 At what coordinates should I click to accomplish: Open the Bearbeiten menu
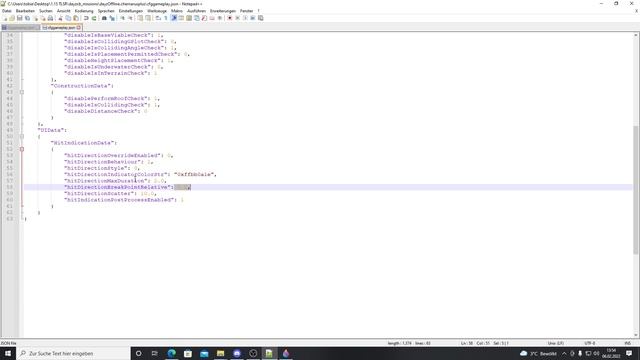tap(25, 11)
